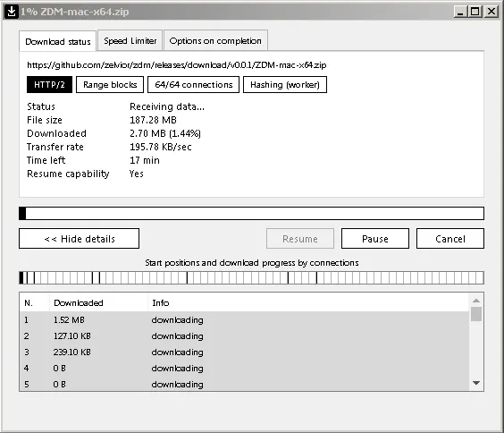504x433 pixels.
Task: Click the main download progress bar
Action: [251, 213]
